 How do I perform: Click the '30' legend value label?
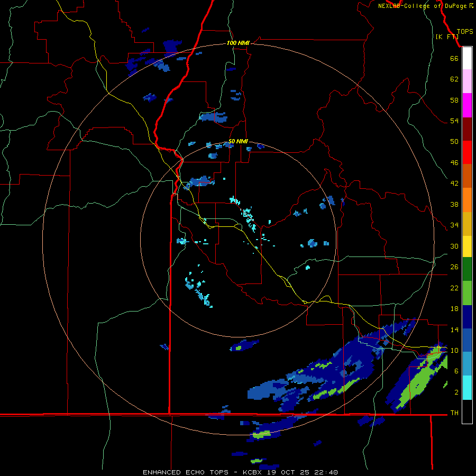pos(454,246)
